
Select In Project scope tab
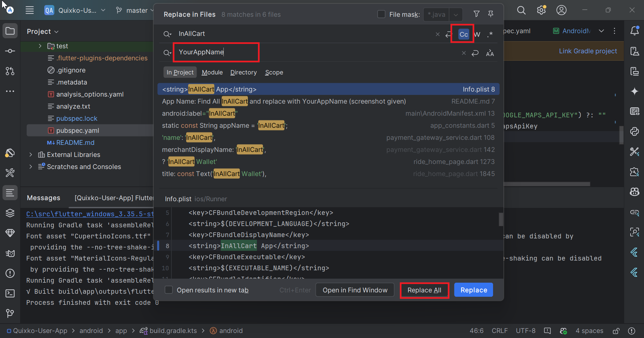180,72
